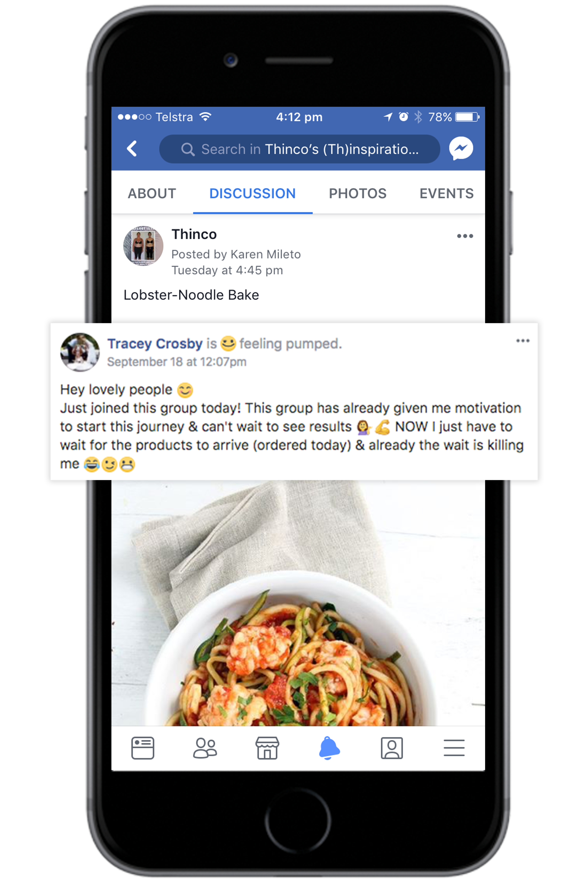Open the Lobster-Noodle Bake photo
Viewport: 588px width, 882px height.
pyautogui.click(x=298, y=603)
